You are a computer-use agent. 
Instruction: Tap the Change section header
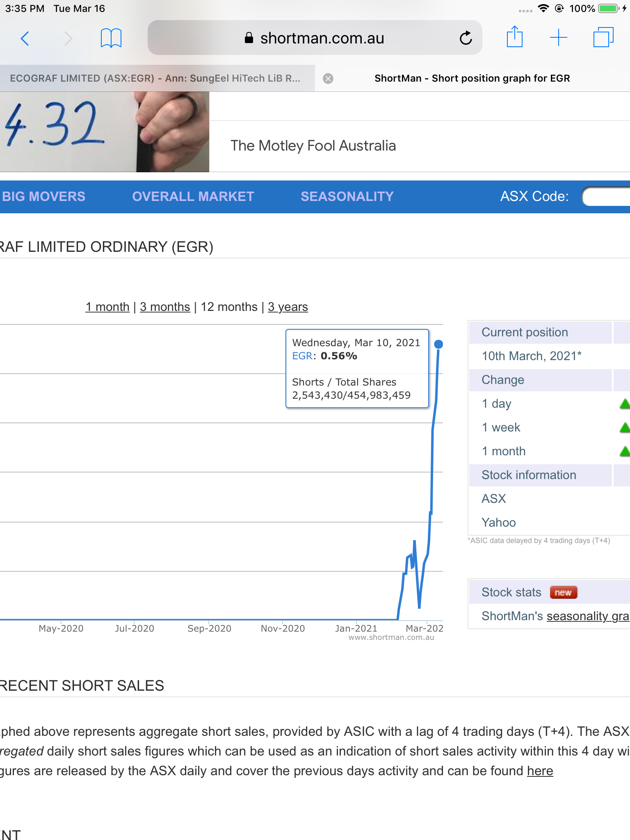pos(503,380)
